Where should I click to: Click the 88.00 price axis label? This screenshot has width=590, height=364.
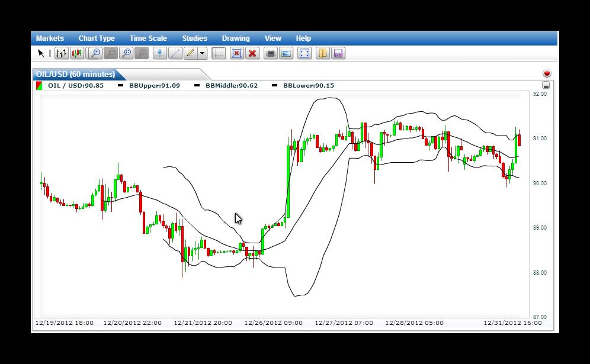pos(540,273)
